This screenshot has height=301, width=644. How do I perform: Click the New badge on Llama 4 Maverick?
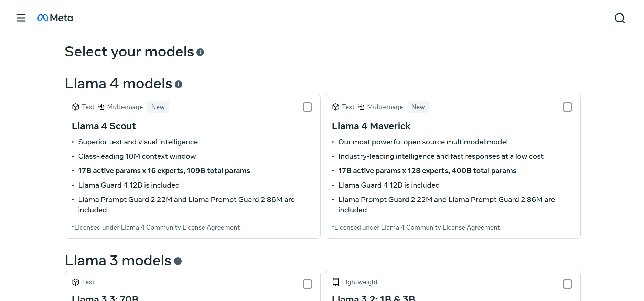[418, 107]
